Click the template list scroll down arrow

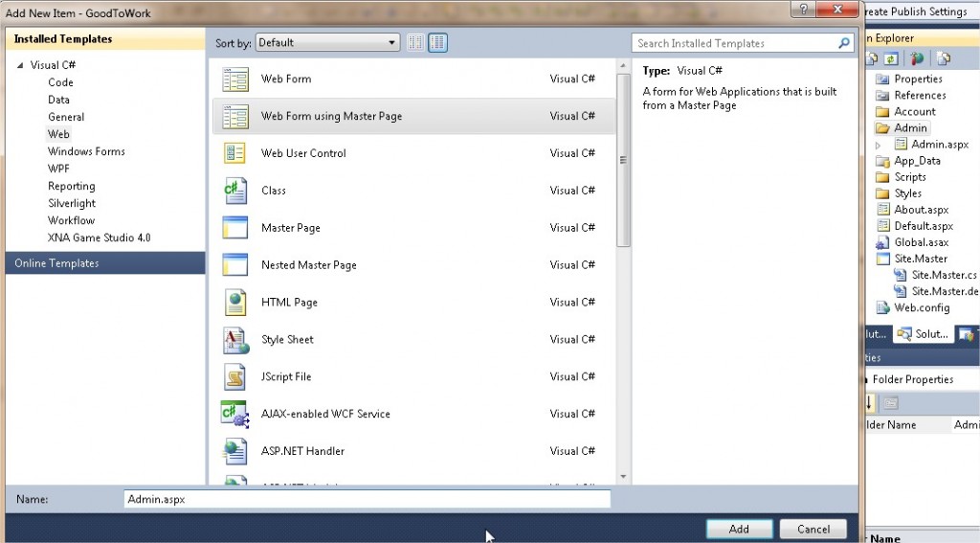coord(622,477)
